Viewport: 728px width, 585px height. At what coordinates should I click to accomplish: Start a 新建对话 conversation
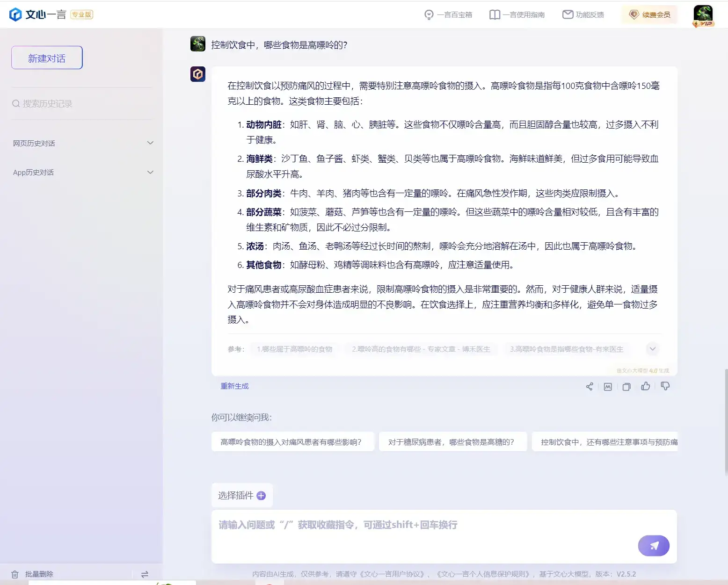[46, 58]
